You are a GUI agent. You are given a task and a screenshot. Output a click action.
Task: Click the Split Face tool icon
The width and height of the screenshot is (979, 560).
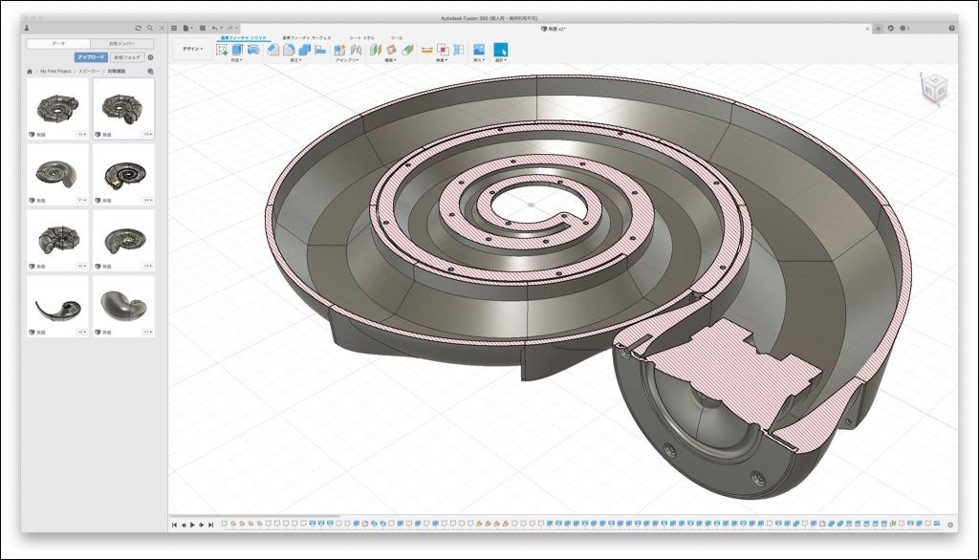[320, 50]
